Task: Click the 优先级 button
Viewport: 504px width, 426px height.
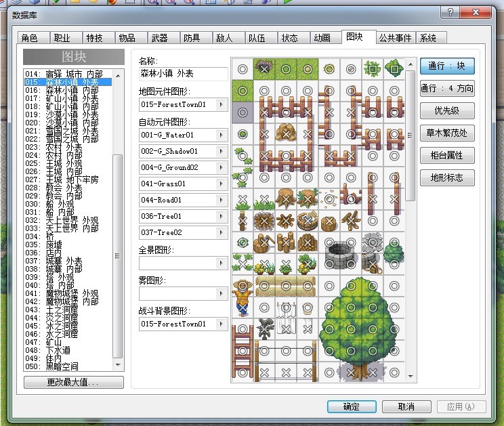Action: click(x=447, y=111)
